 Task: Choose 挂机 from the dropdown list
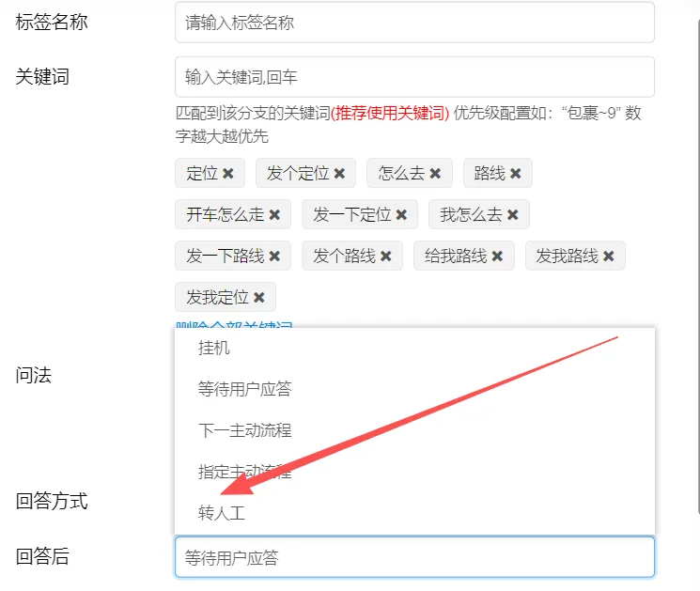(x=414, y=348)
